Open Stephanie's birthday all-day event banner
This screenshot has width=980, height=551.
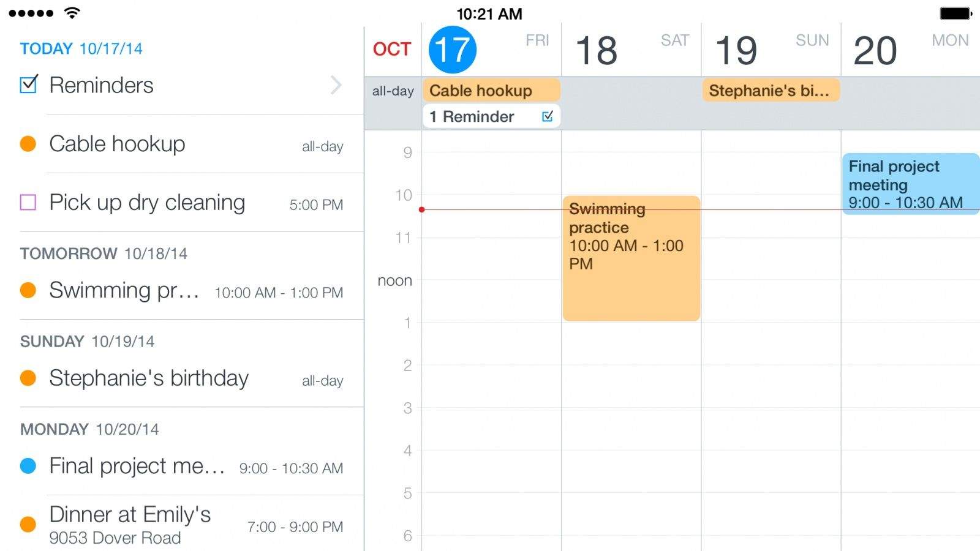771,91
